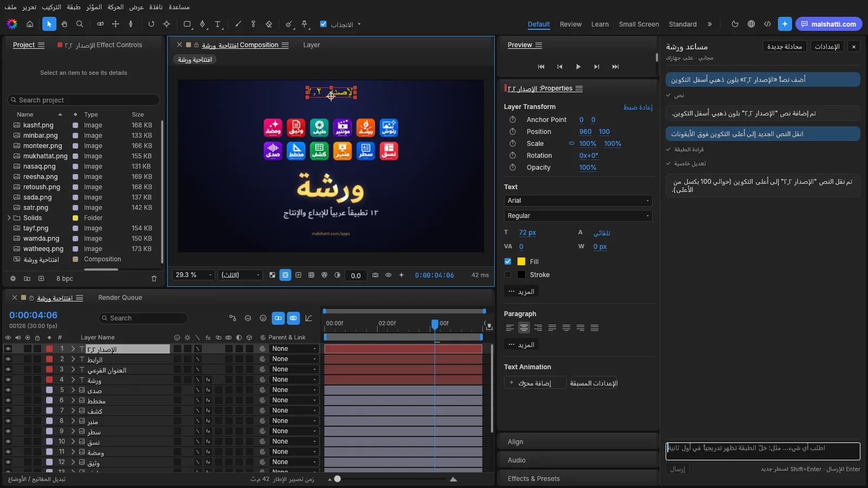868x488 pixels.
Task: Select the Puppet Pin tool
Action: [304, 24]
